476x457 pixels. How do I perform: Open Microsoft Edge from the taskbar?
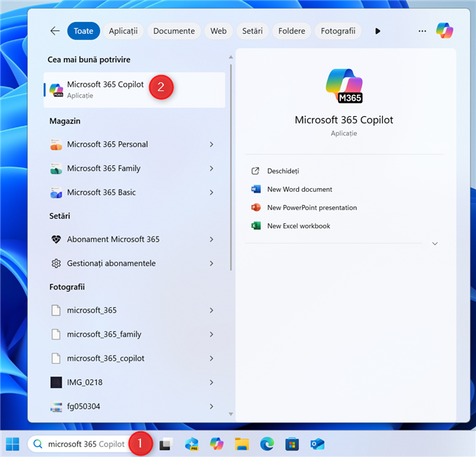pos(267,444)
